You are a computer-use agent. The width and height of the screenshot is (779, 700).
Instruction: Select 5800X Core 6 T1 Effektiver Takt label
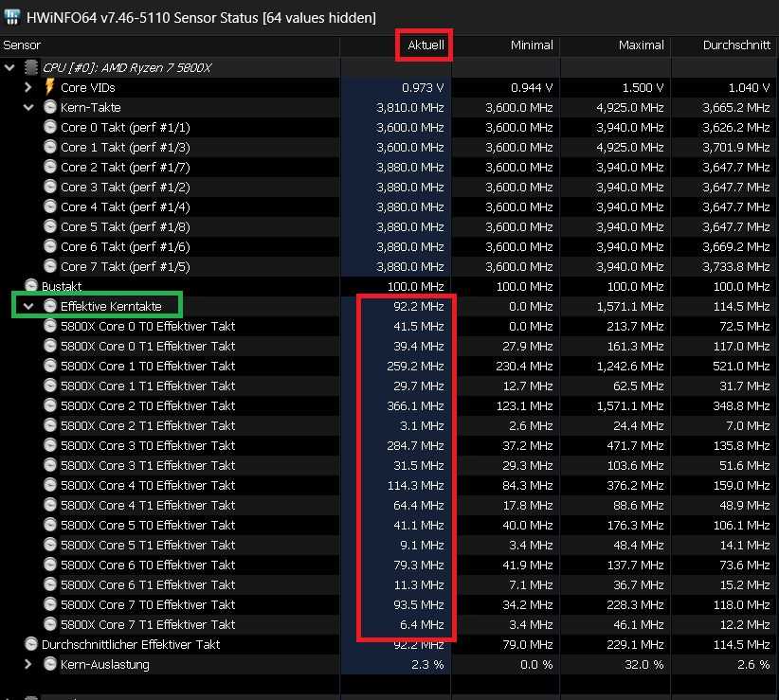click(148, 584)
